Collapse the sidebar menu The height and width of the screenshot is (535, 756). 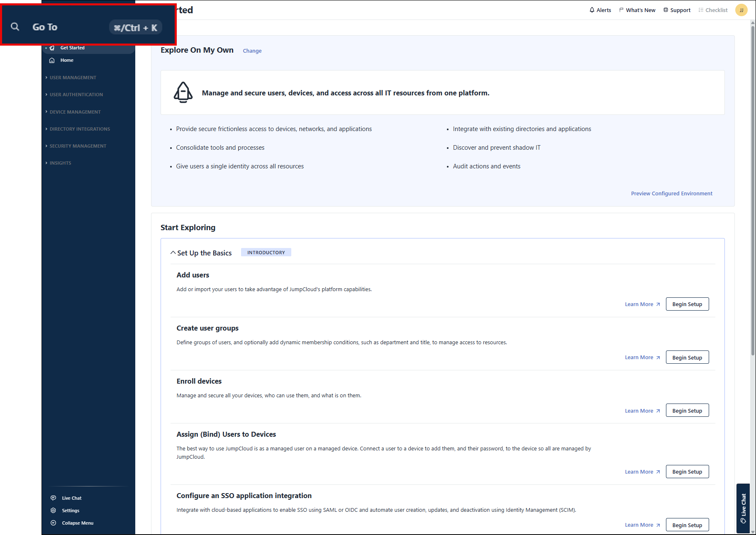pos(53,523)
